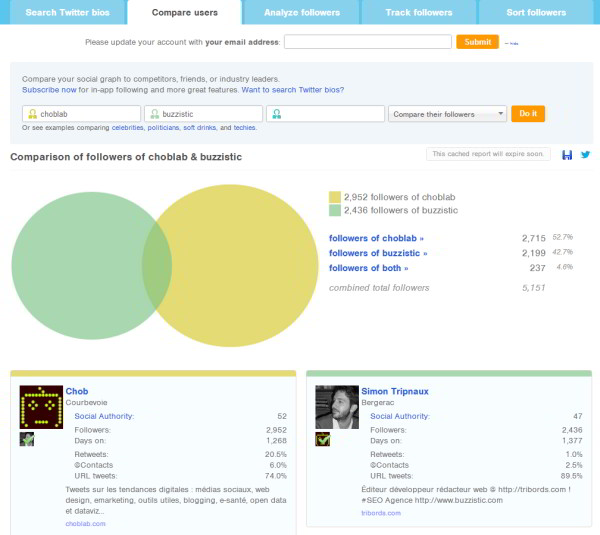Open Simon Tripnaux's profile photo
This screenshot has height=535, width=600.
(x=337, y=407)
